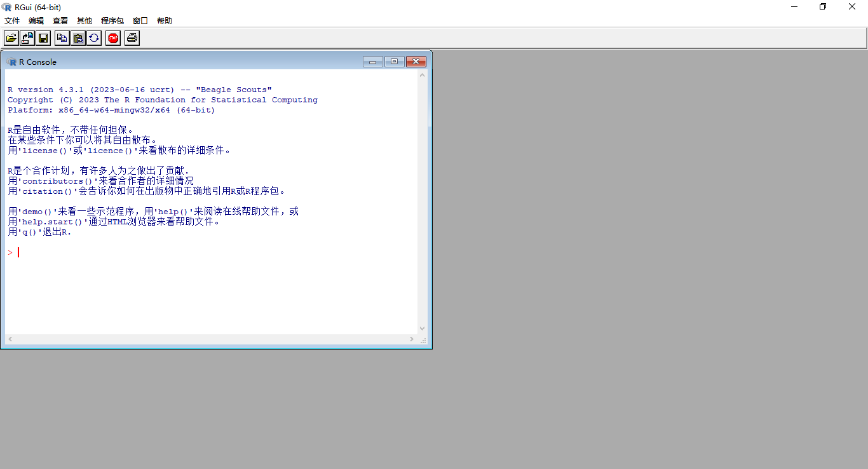This screenshot has height=469, width=868.
Task: Click the 'help.start()' text in console
Action: point(53,222)
